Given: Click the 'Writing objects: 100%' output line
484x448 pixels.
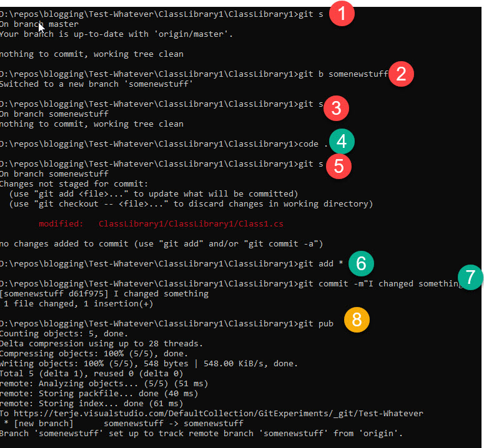Looking at the screenshot, I should click(x=149, y=364).
